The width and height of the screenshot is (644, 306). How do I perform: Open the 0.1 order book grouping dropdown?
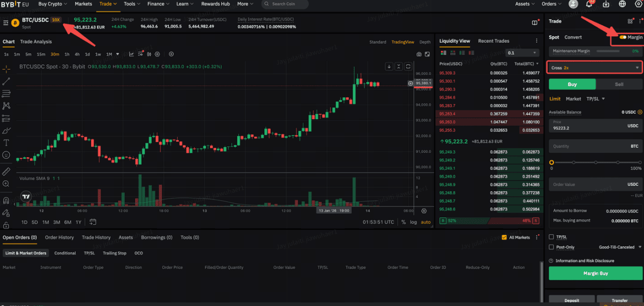(522, 53)
